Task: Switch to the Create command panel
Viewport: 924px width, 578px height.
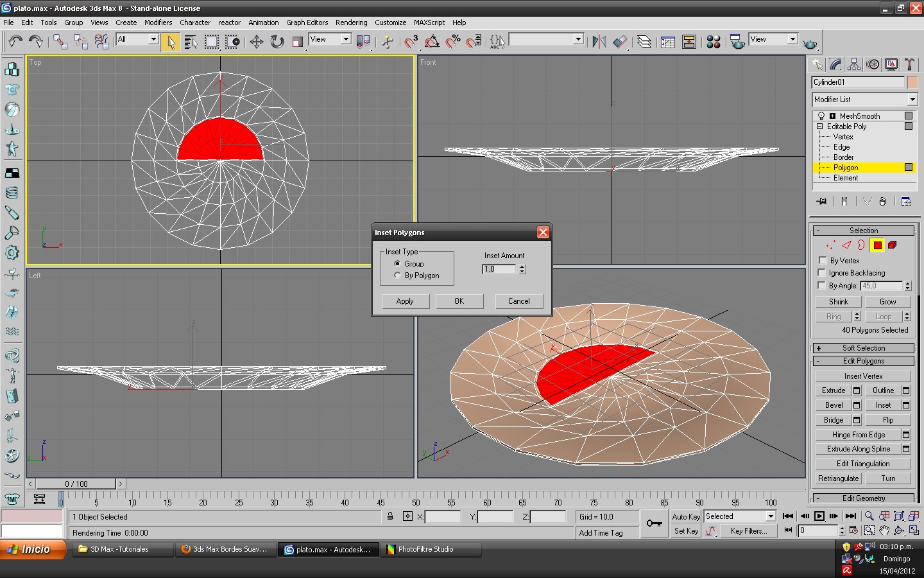Action: 817,64
